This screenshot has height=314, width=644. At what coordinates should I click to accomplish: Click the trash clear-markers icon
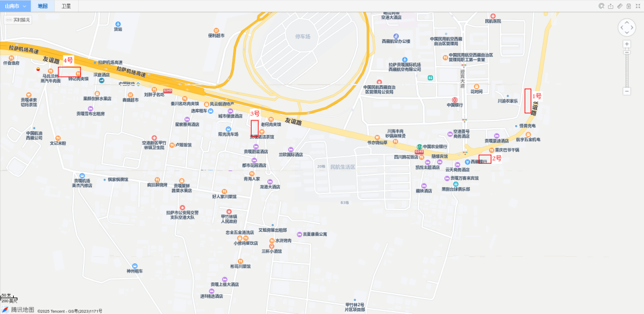[629, 6]
